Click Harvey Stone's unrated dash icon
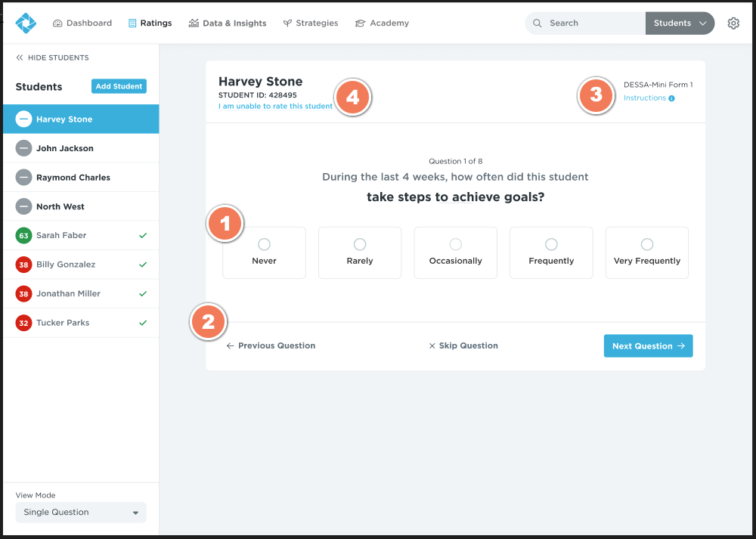 23,119
